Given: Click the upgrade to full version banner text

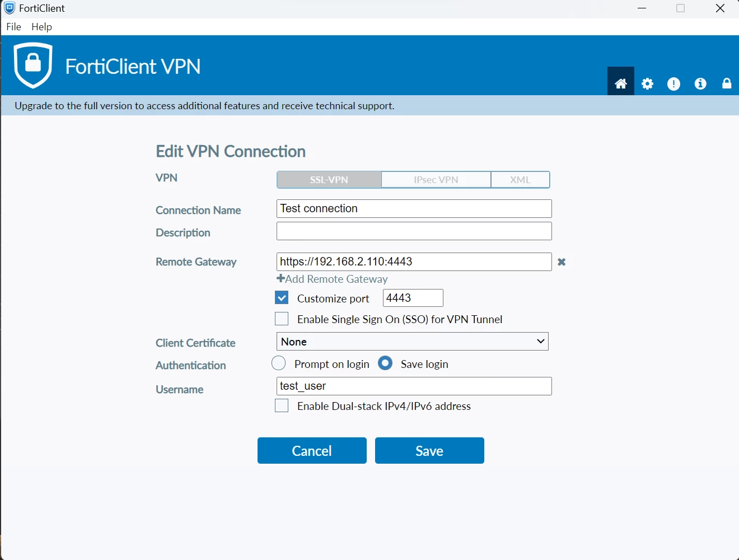Looking at the screenshot, I should [204, 106].
